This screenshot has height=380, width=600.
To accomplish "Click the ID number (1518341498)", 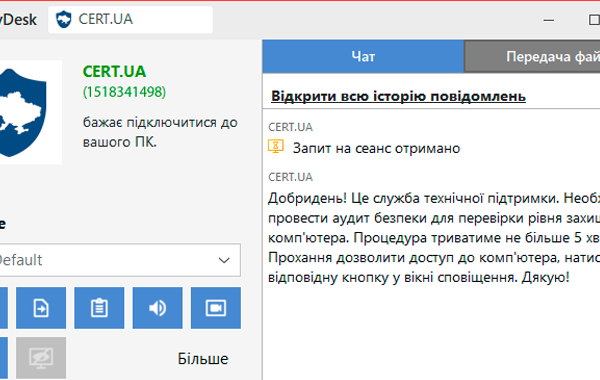I will [x=124, y=92].
